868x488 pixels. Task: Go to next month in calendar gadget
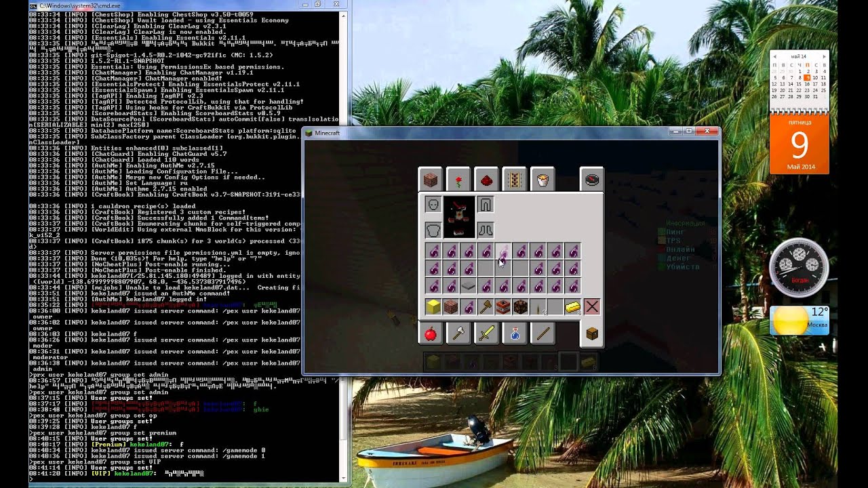824,56
